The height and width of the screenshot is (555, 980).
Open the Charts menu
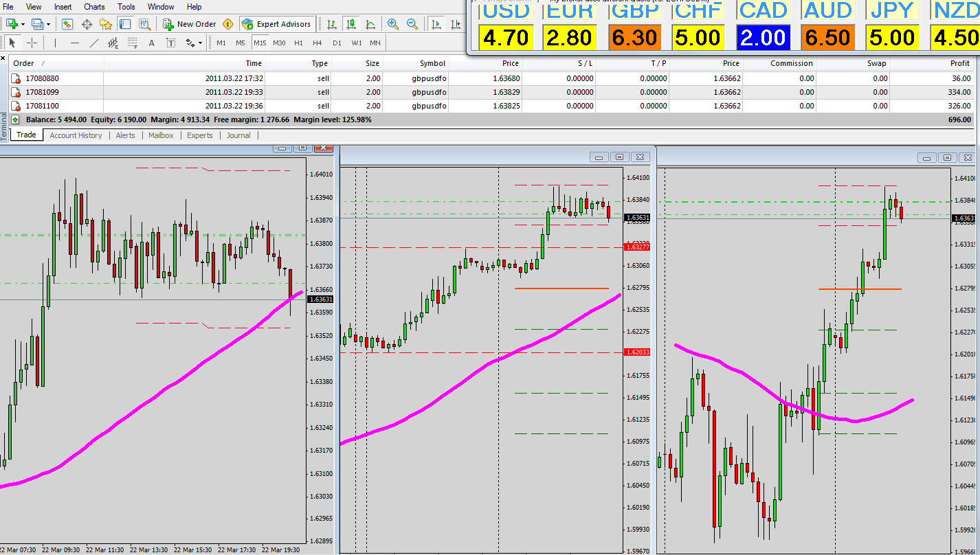tap(94, 7)
